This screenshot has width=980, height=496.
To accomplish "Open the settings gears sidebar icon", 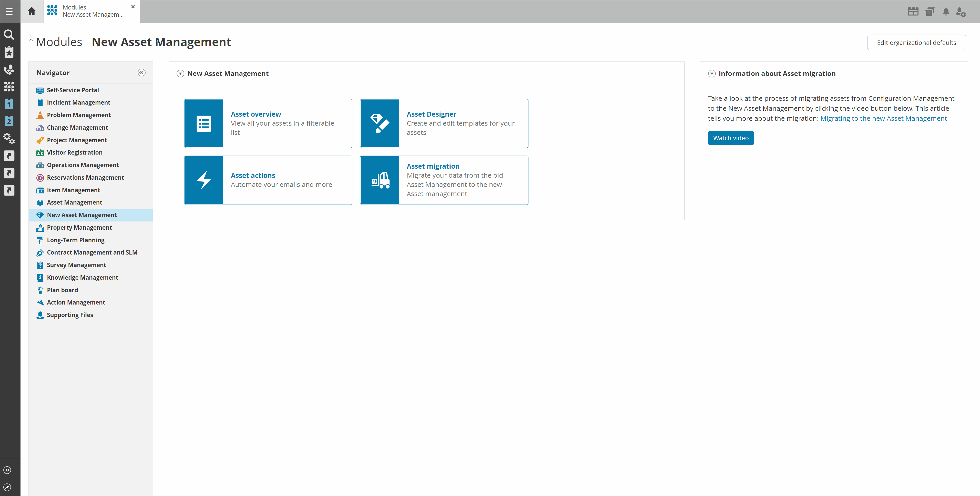I will click(x=9, y=139).
